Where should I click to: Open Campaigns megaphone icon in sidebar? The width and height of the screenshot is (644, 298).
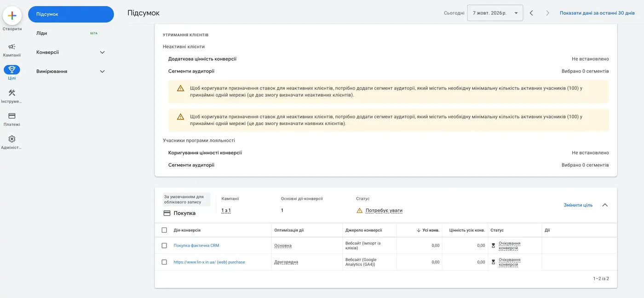click(x=12, y=46)
